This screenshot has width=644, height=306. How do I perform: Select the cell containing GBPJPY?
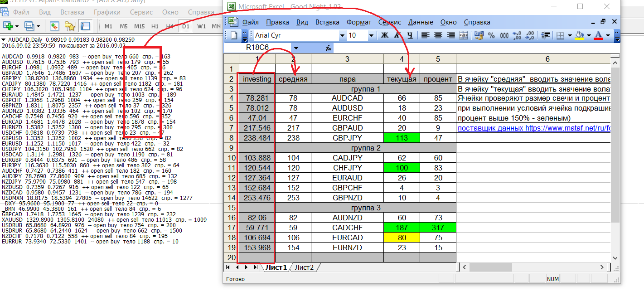347,138
